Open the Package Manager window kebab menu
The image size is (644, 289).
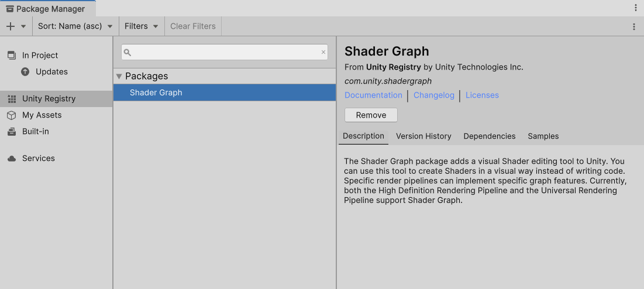pos(636,8)
